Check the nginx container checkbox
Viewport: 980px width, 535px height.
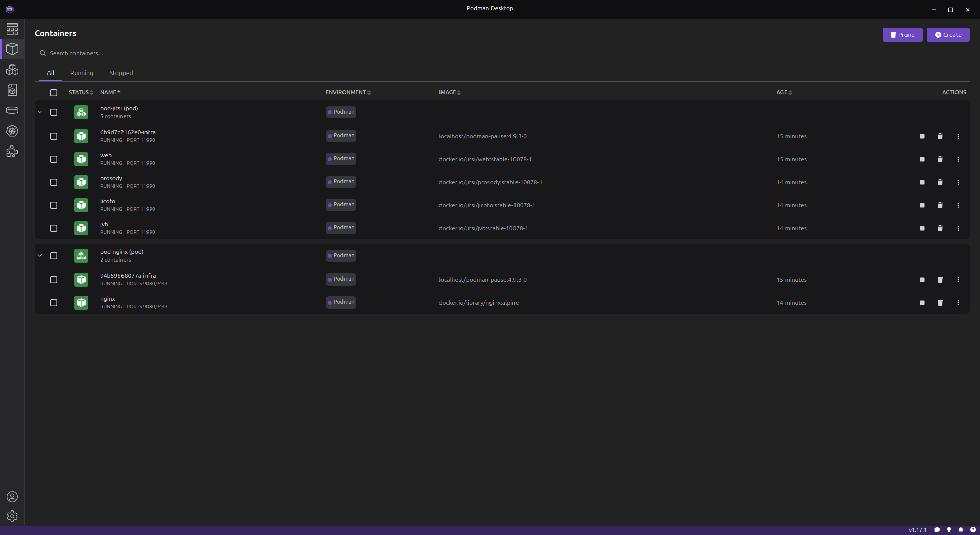(54, 303)
